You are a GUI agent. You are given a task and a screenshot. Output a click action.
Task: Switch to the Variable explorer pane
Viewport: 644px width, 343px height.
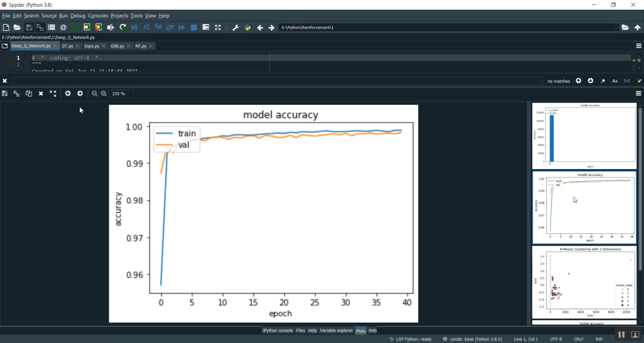[336, 331]
